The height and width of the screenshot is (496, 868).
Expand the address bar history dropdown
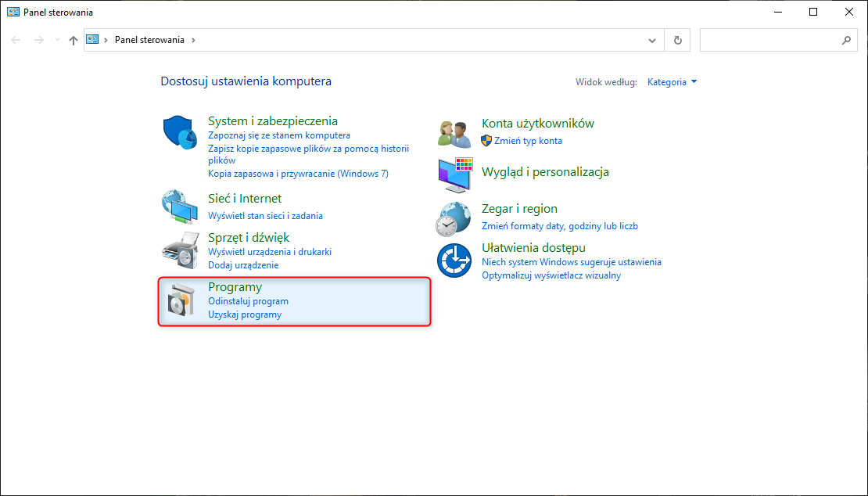click(653, 40)
